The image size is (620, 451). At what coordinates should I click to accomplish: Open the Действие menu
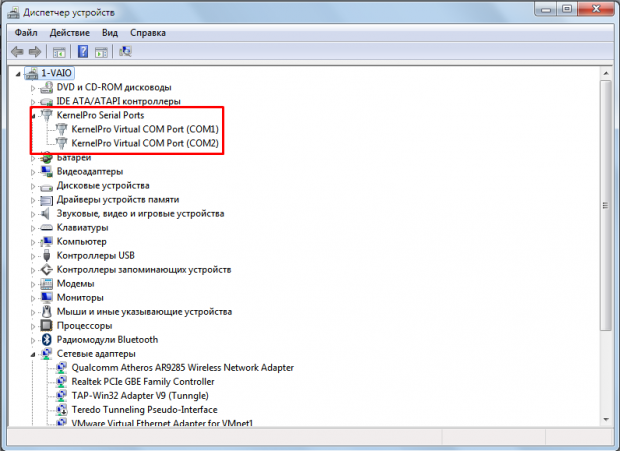coord(70,32)
